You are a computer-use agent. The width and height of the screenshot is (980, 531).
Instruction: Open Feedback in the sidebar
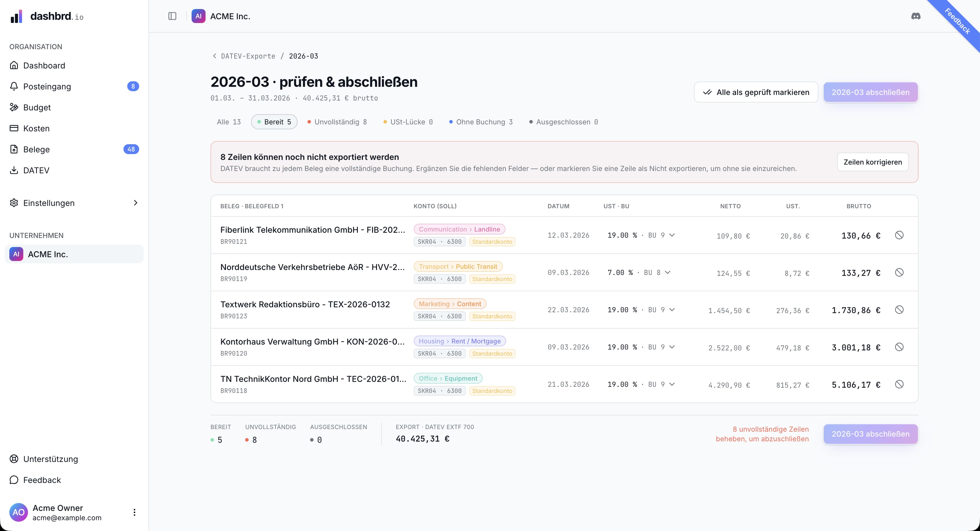[74, 480]
